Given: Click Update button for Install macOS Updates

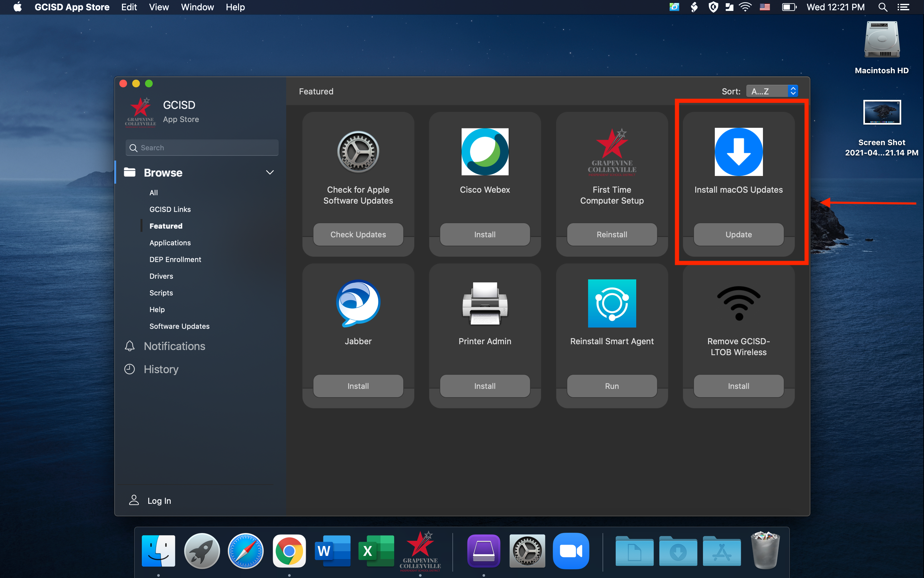Looking at the screenshot, I should click(739, 234).
